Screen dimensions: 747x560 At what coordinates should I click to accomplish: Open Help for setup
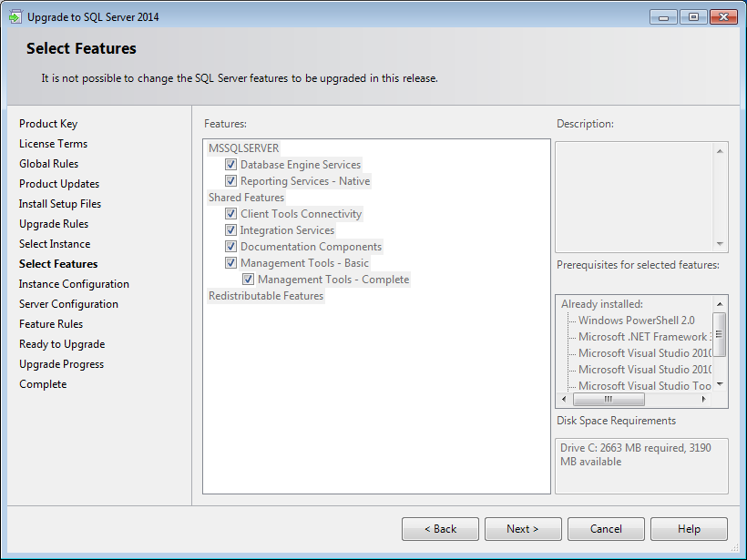coord(689,529)
